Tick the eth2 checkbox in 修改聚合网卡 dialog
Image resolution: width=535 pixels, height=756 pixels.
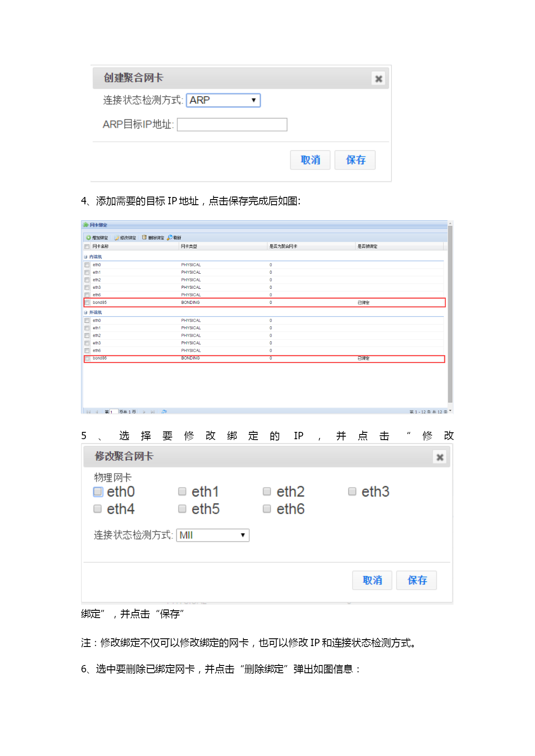(x=267, y=492)
